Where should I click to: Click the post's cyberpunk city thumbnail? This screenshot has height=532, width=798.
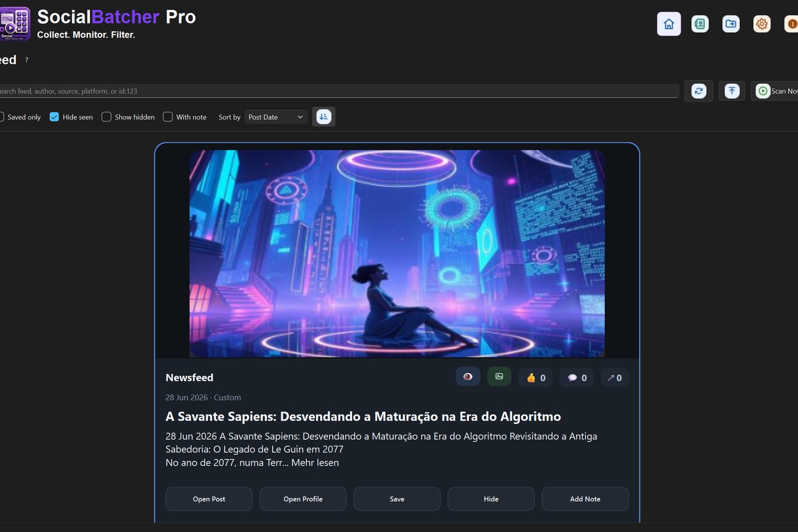coord(397,254)
